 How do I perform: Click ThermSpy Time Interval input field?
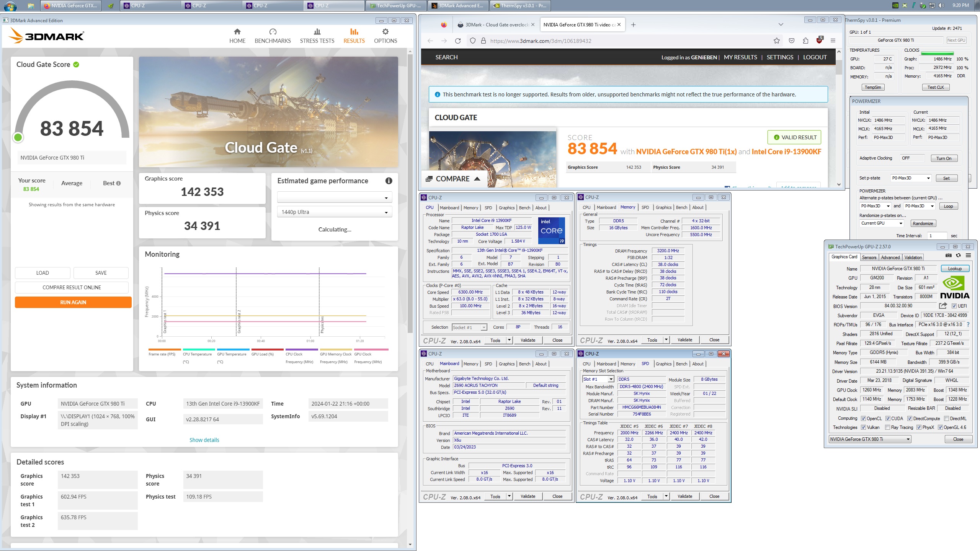coord(937,236)
